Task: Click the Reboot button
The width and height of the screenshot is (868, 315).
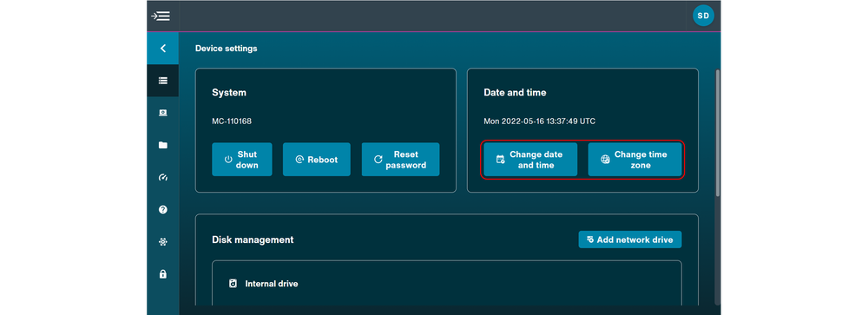Action: 317,160
